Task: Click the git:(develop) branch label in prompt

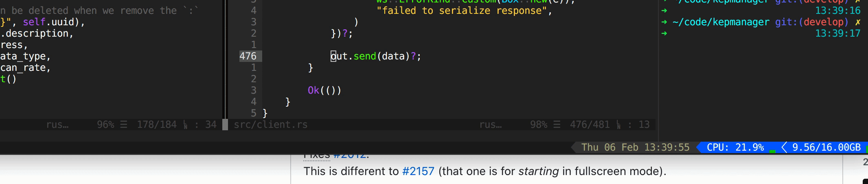Action: [811, 22]
